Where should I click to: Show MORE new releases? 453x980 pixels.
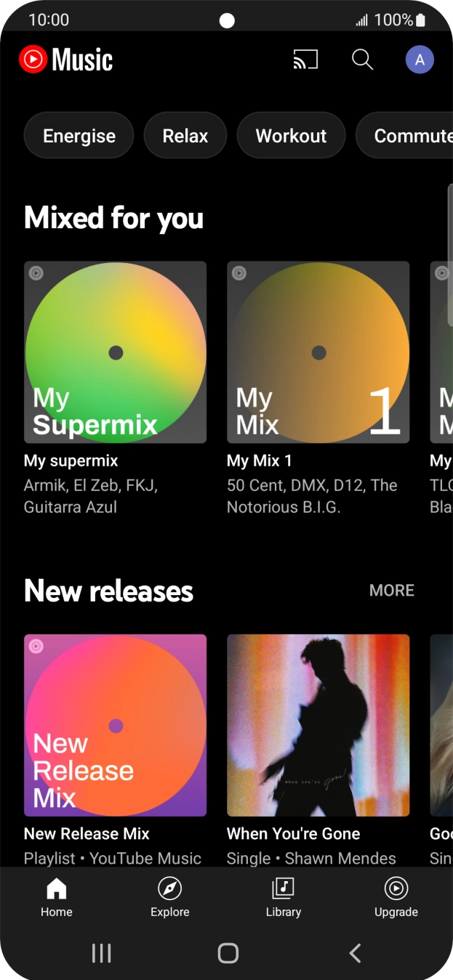pyautogui.click(x=391, y=591)
